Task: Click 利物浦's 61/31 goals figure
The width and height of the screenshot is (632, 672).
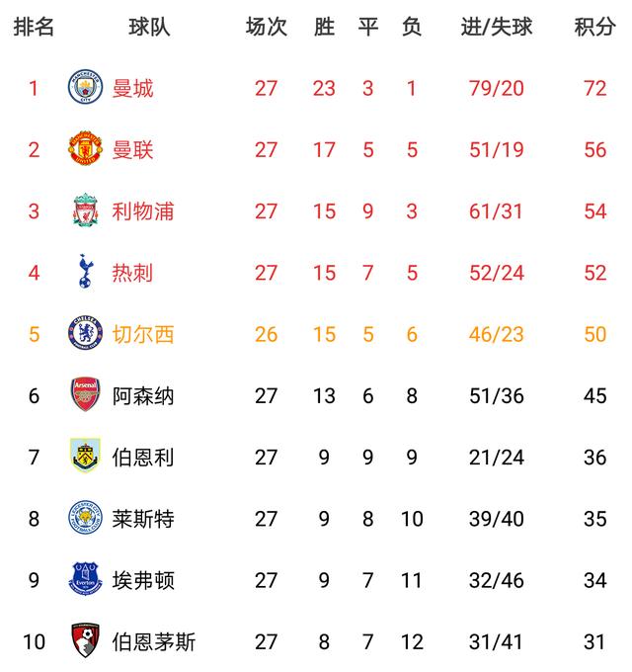Action: click(497, 211)
